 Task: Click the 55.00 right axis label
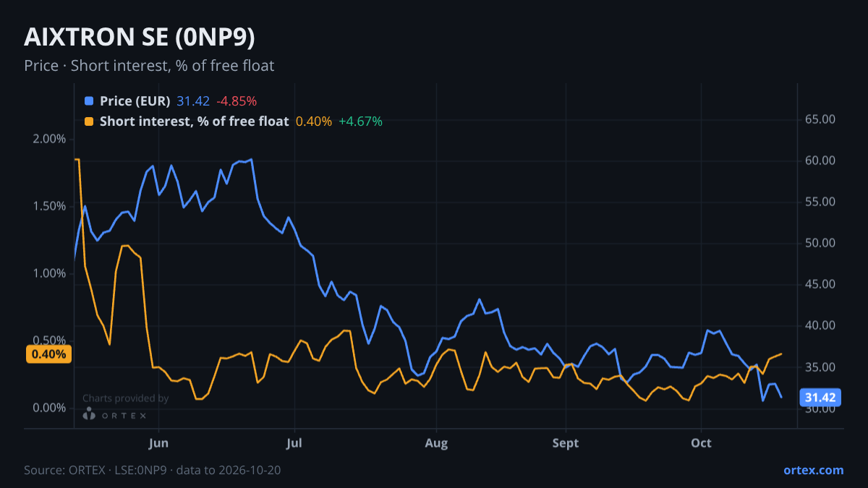(x=820, y=202)
